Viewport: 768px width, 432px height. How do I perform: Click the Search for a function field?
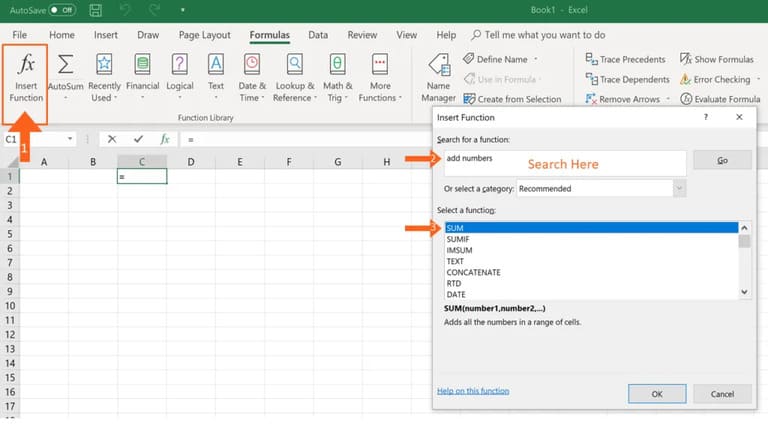click(565, 163)
